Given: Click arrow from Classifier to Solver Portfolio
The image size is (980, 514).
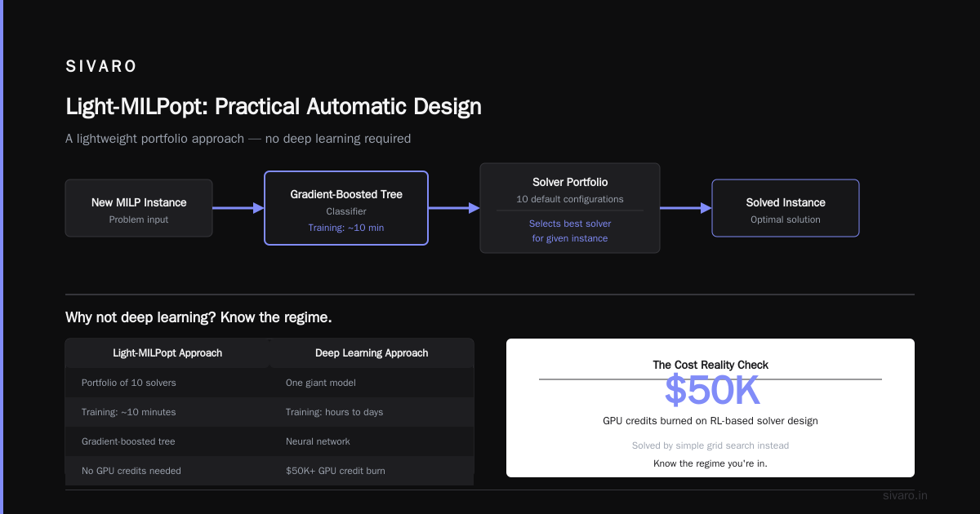Looking at the screenshot, I should pos(454,208).
